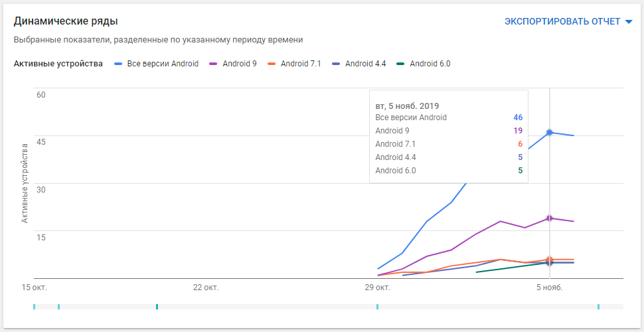Viewport: 644px width, 332px height.
Task: Expand the export report dropdown arrow
Action: (x=629, y=22)
